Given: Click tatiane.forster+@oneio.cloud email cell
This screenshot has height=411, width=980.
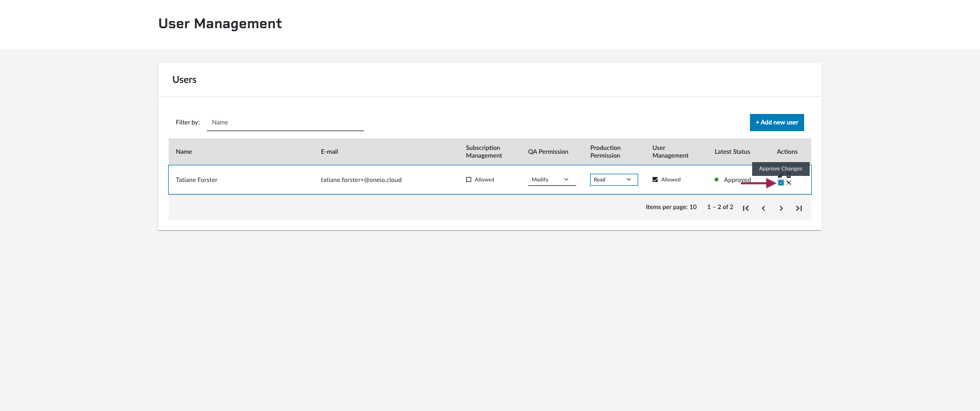Looking at the screenshot, I should coord(361,180).
